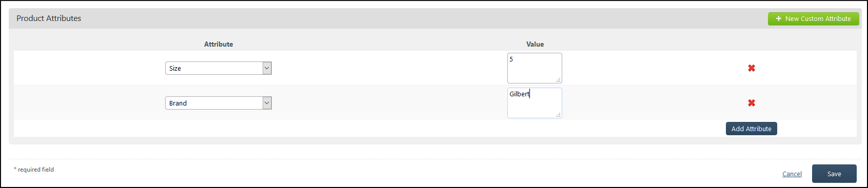Click the Attribute column header
The width and height of the screenshot is (868, 188).
pyautogui.click(x=219, y=44)
